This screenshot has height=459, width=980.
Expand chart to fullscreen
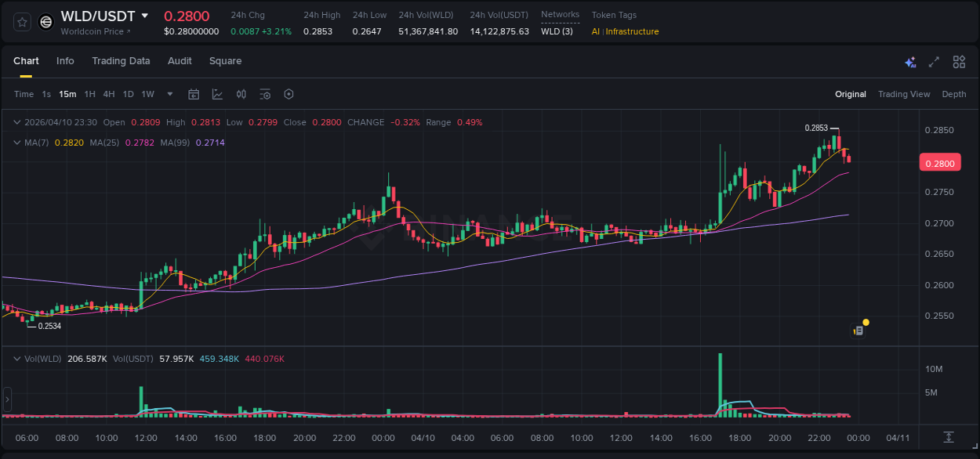coord(934,62)
